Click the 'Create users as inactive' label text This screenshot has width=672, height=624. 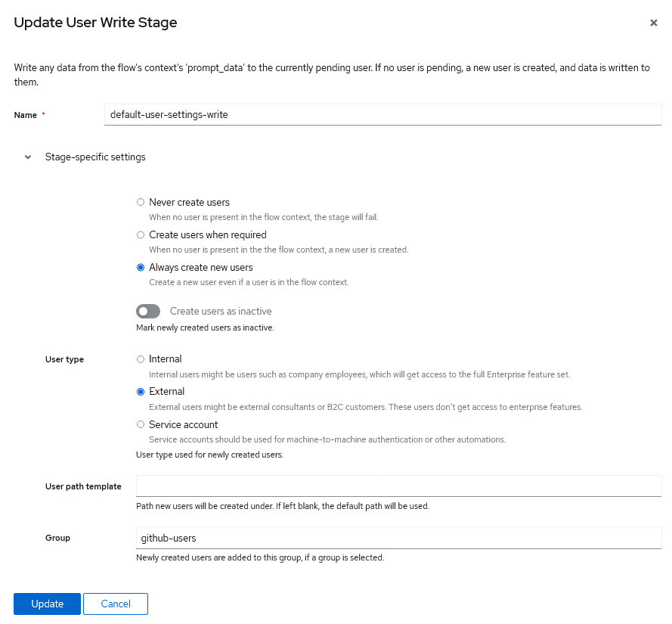221,312
